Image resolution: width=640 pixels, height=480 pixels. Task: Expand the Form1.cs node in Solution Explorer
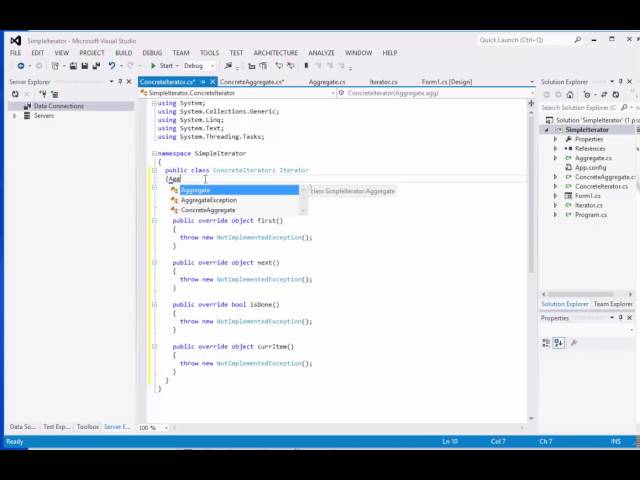coord(555,196)
